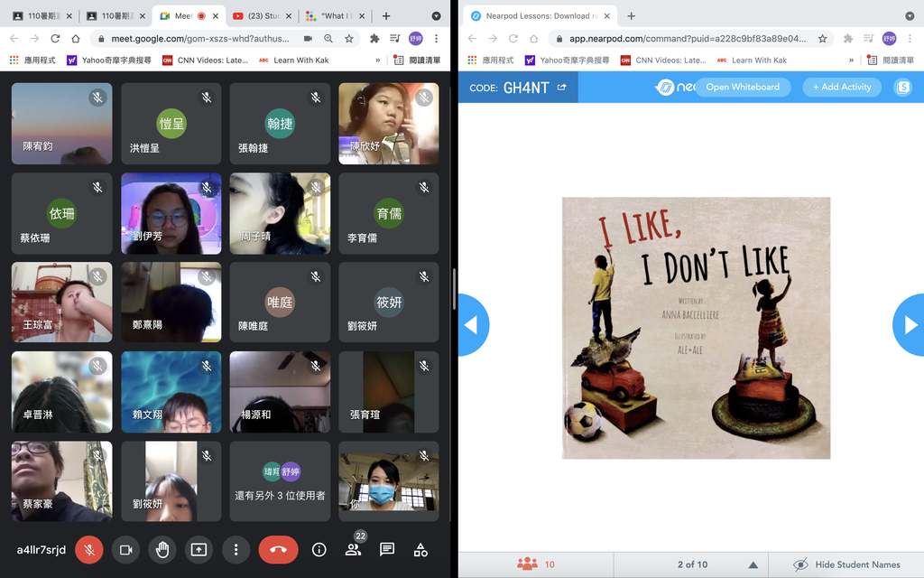
Task: Select participant tile 賴文翔
Action: coord(171,392)
